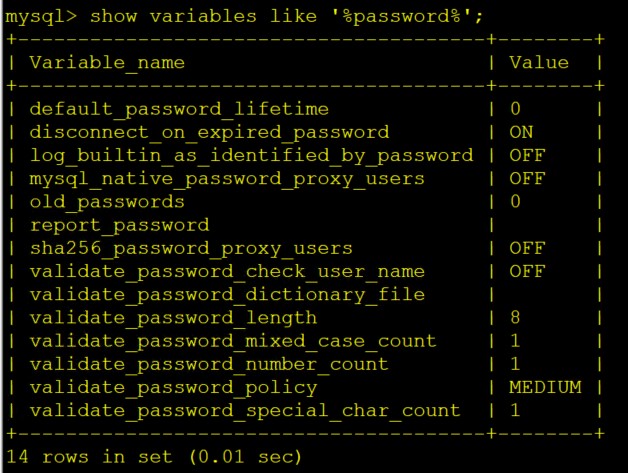
Task: Click the Variable_name column header
Action: point(107,62)
